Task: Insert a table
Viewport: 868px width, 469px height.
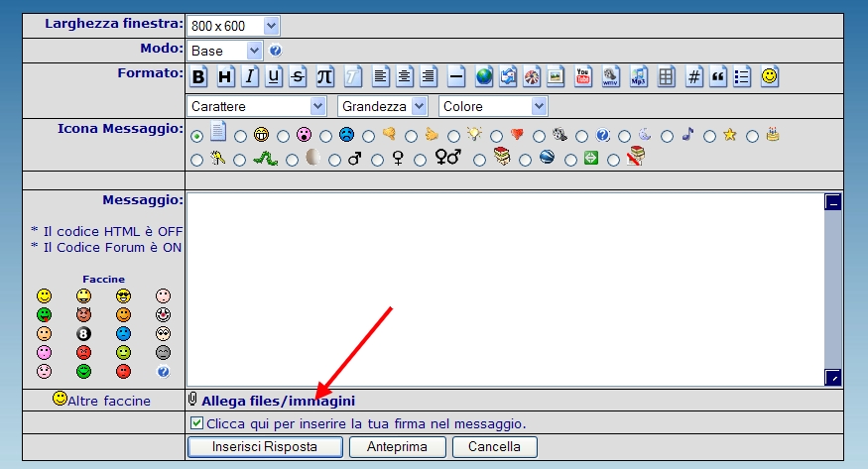Action: [x=666, y=76]
